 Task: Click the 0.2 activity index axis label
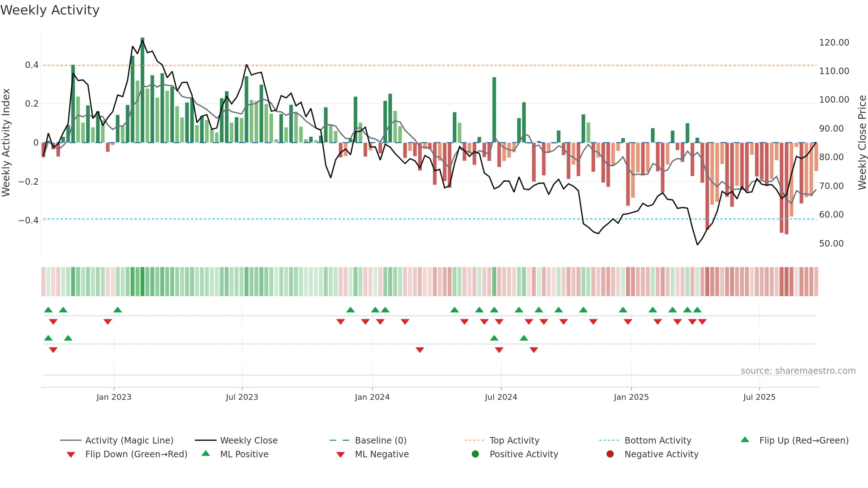coord(32,103)
